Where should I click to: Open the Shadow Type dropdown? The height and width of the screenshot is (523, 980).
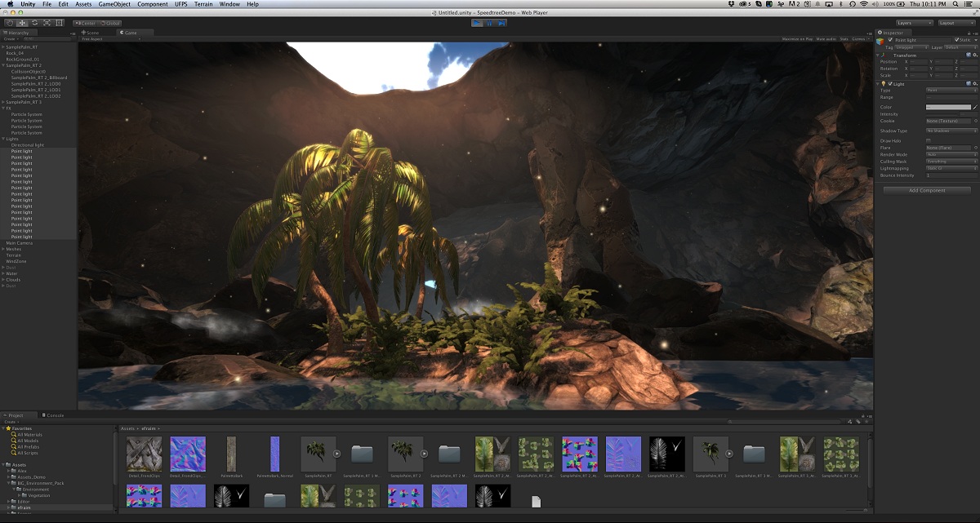(x=951, y=131)
